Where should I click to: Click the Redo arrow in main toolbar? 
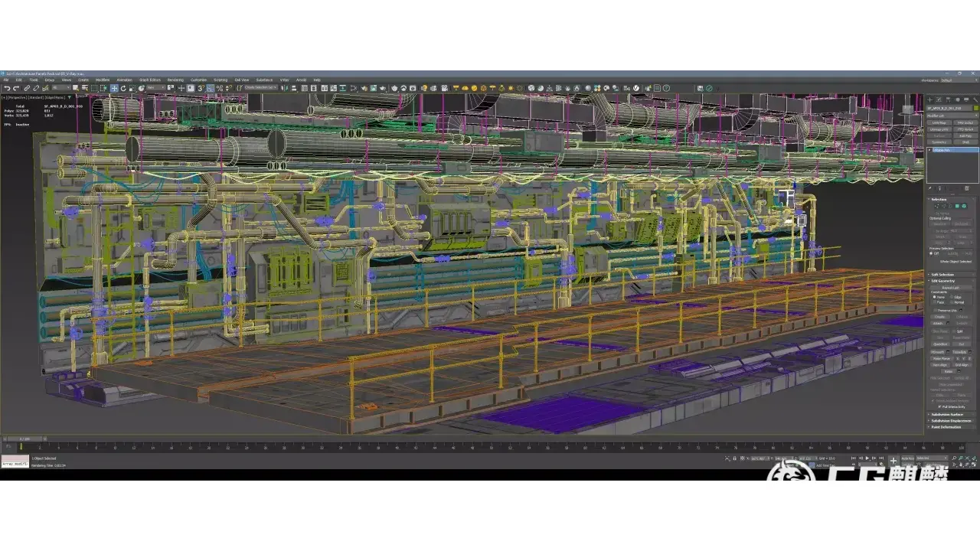click(15, 88)
